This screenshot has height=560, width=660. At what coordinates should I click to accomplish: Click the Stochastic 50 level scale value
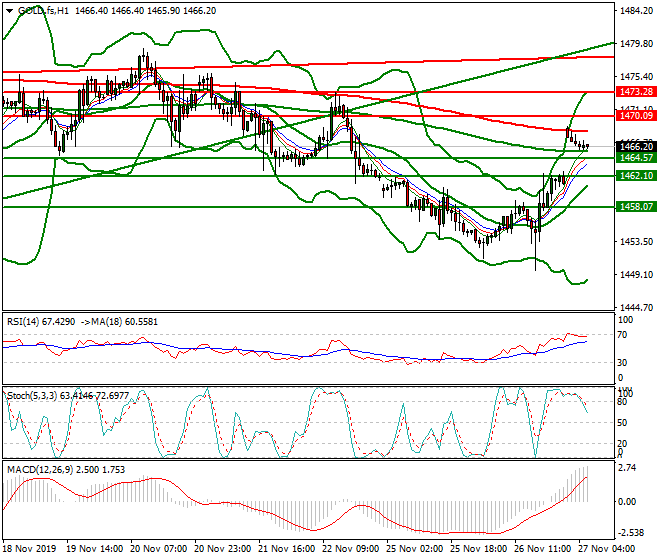point(622,423)
